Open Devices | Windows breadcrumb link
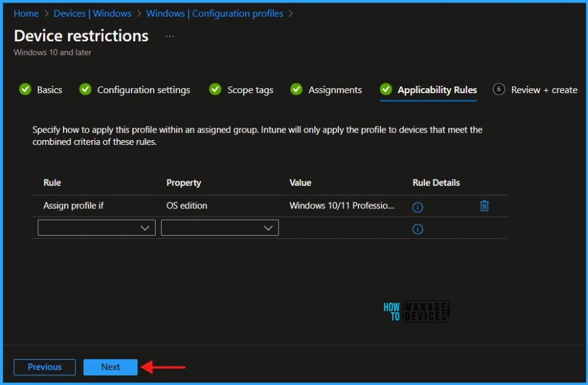 pos(92,14)
